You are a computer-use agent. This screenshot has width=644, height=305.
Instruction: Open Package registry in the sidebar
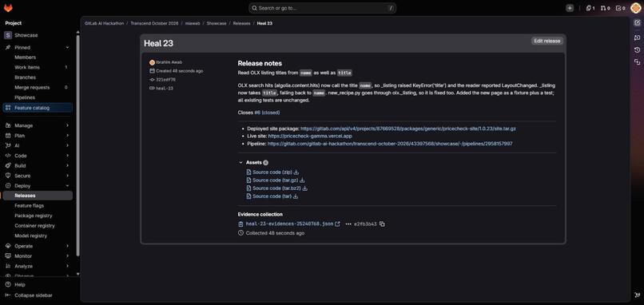pyautogui.click(x=38, y=216)
